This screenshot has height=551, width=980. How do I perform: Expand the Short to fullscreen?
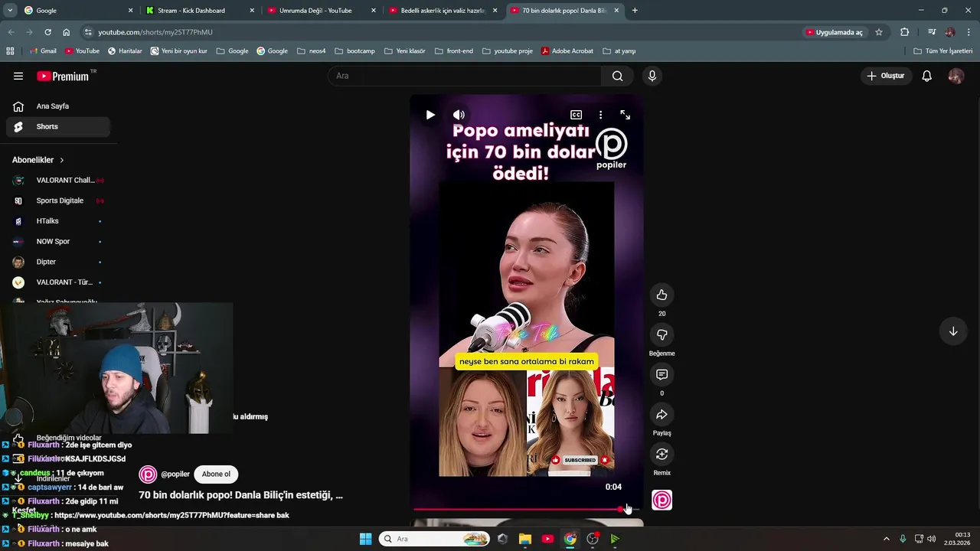click(625, 115)
